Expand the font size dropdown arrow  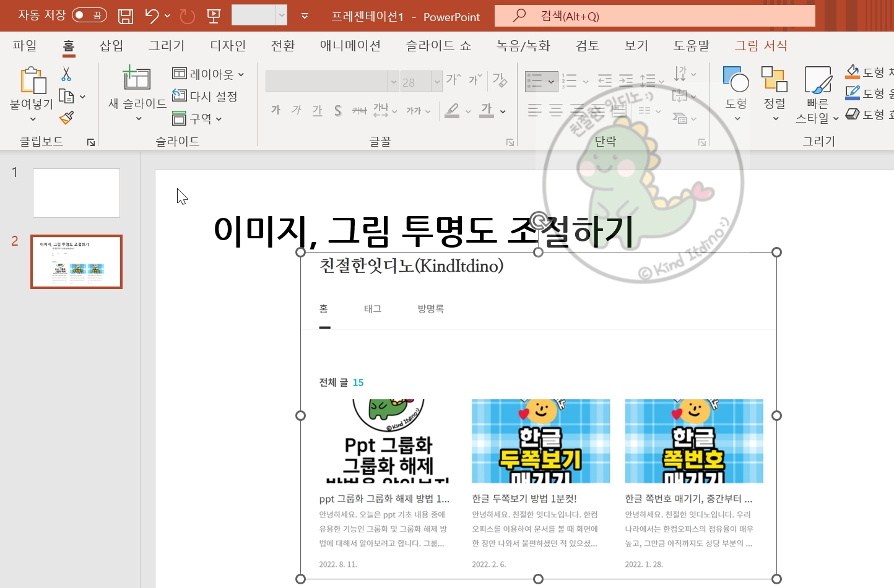(x=437, y=81)
